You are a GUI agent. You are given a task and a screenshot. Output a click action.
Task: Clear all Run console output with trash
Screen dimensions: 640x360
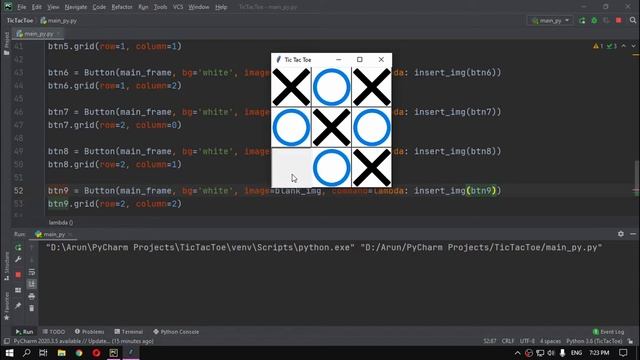pos(32,309)
